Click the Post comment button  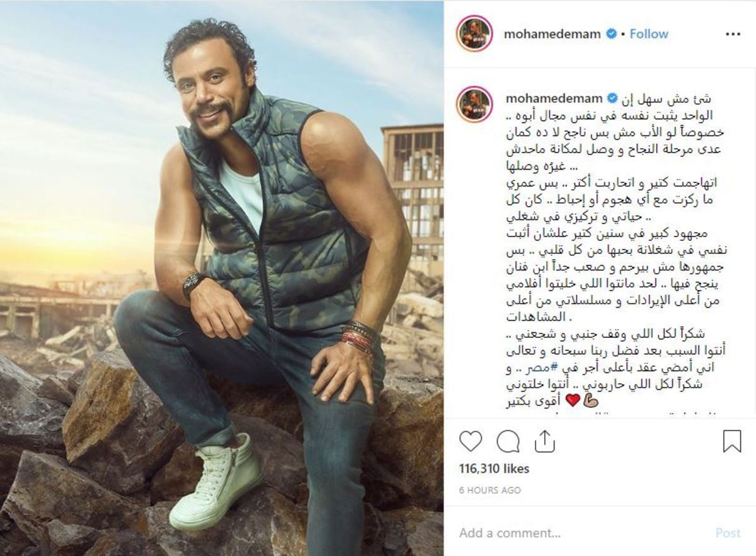pyautogui.click(x=728, y=533)
